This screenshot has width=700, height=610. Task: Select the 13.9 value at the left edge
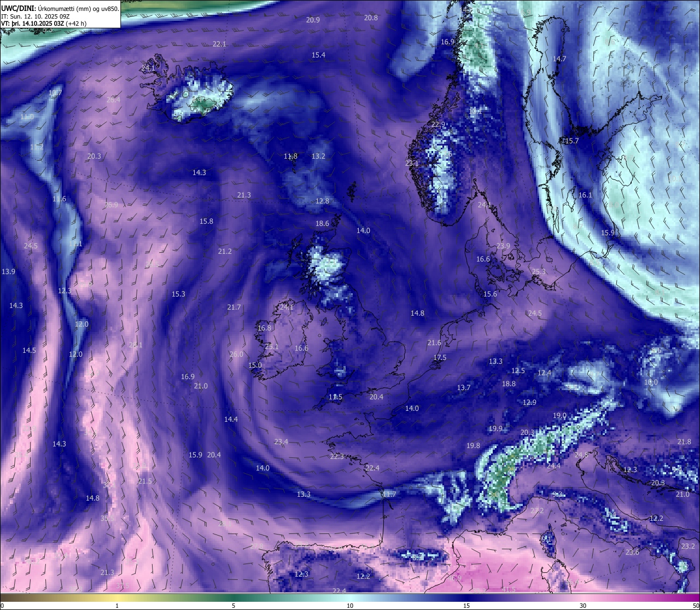coord(8,271)
